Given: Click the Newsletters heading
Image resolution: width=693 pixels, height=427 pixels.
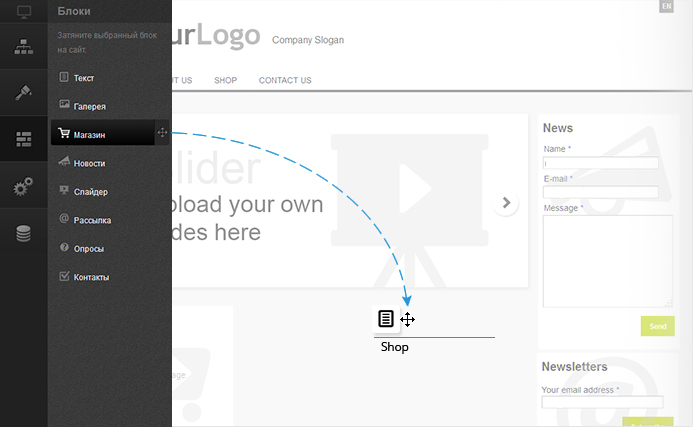Looking at the screenshot, I should (x=575, y=367).
